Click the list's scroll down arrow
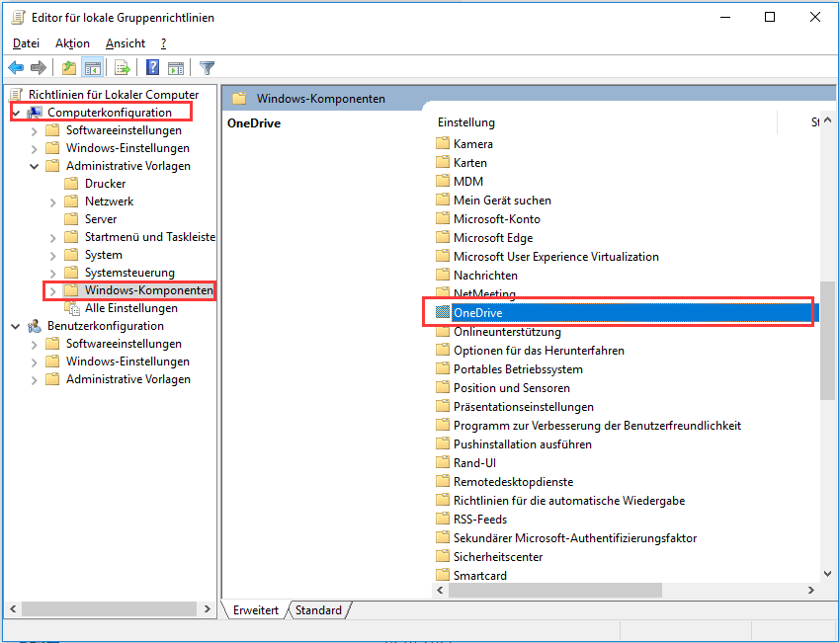840x643 pixels. 827,574
